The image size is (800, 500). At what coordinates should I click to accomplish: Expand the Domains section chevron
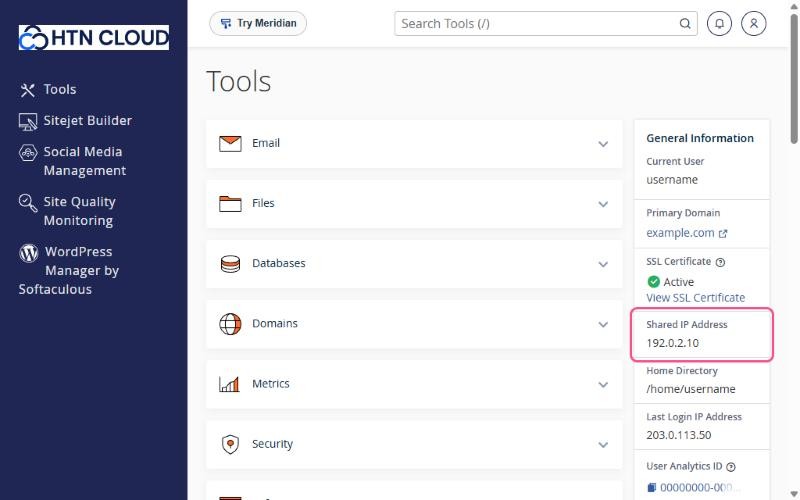[603, 324]
